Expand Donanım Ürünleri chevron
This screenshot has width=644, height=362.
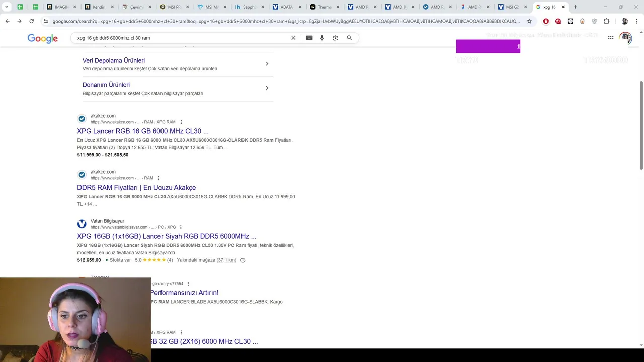tap(267, 88)
